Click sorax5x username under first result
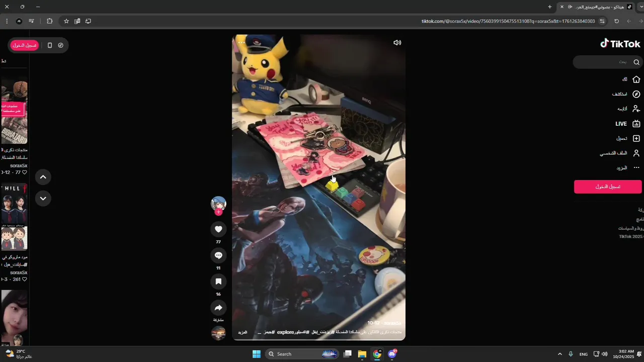The height and width of the screenshot is (362, 644). click(x=19, y=165)
